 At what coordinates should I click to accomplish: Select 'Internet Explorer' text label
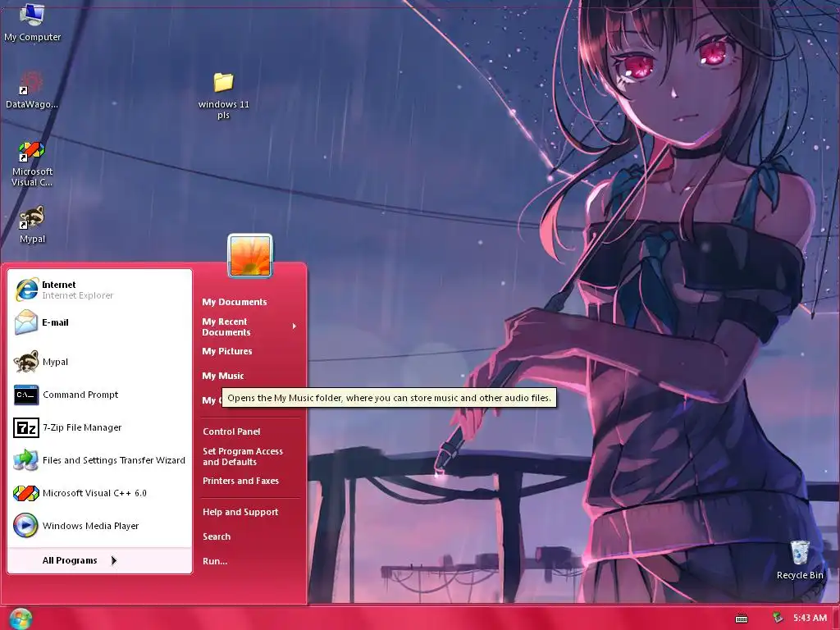pos(78,295)
